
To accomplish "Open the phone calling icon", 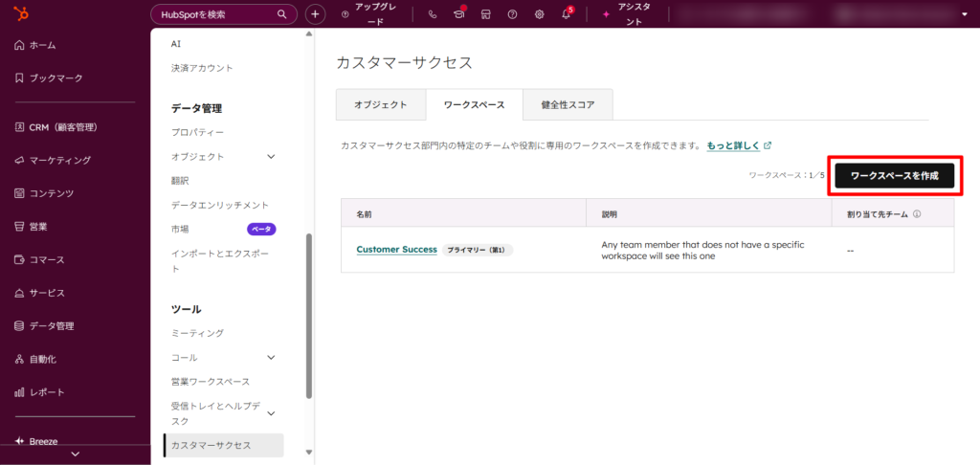I will [433, 14].
